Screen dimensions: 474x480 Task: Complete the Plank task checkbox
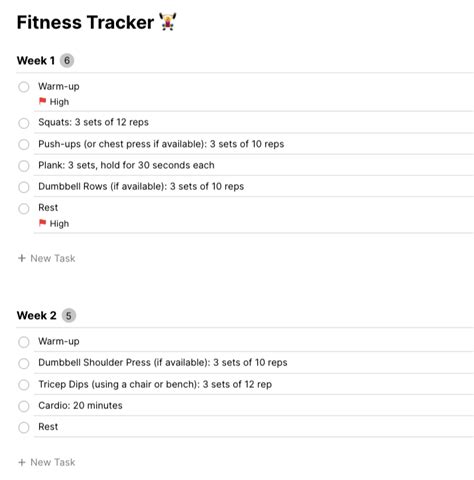click(x=24, y=166)
